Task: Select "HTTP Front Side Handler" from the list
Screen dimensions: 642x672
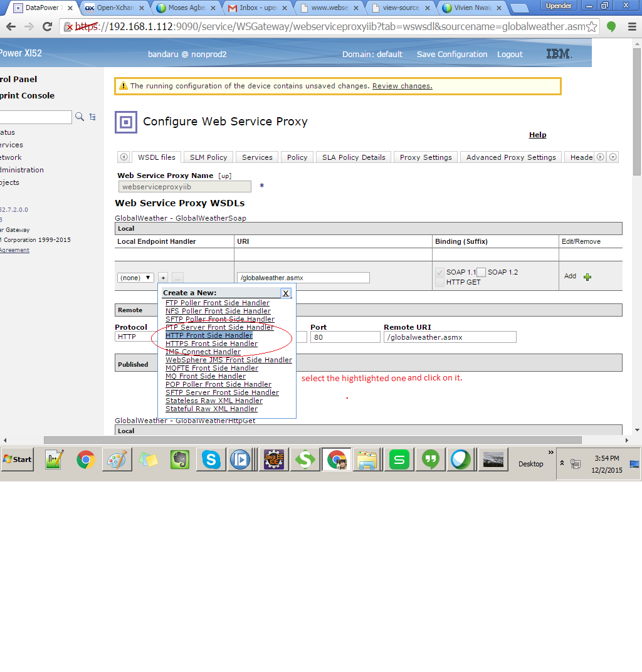Action: click(209, 335)
